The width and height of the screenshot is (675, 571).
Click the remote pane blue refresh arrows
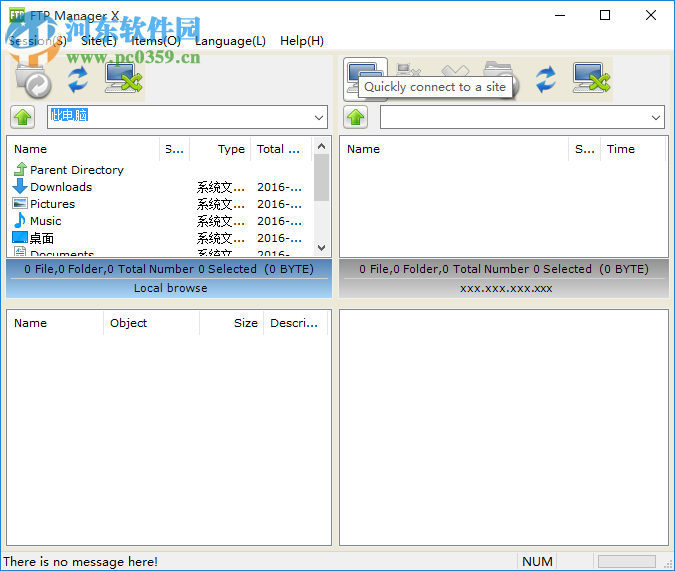545,79
